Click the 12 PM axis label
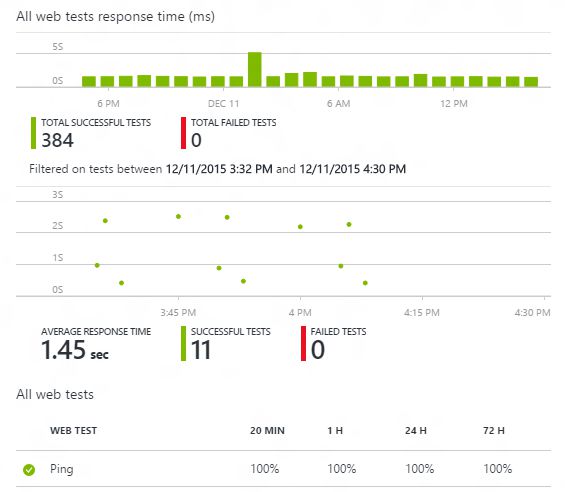Image resolution: width=565 pixels, height=492 pixels. coord(454,104)
